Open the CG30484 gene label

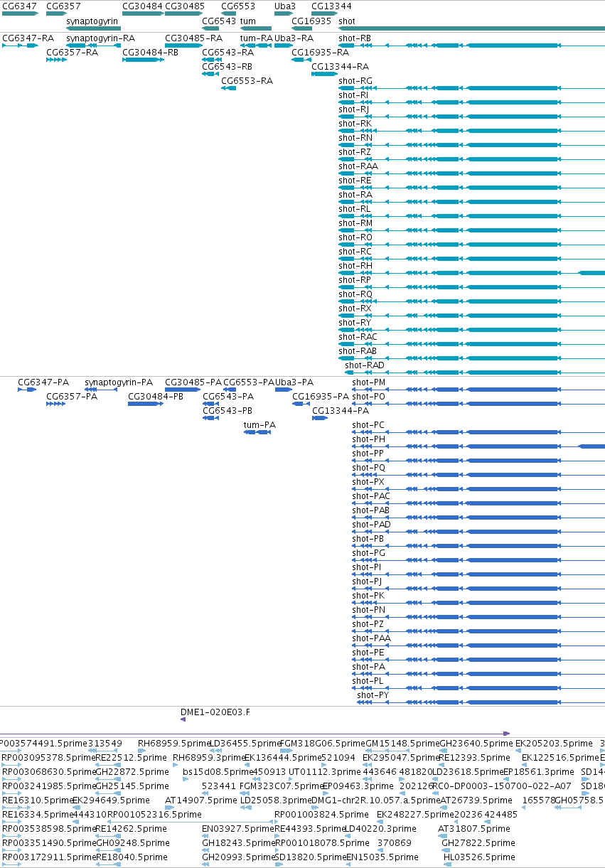[x=143, y=6]
